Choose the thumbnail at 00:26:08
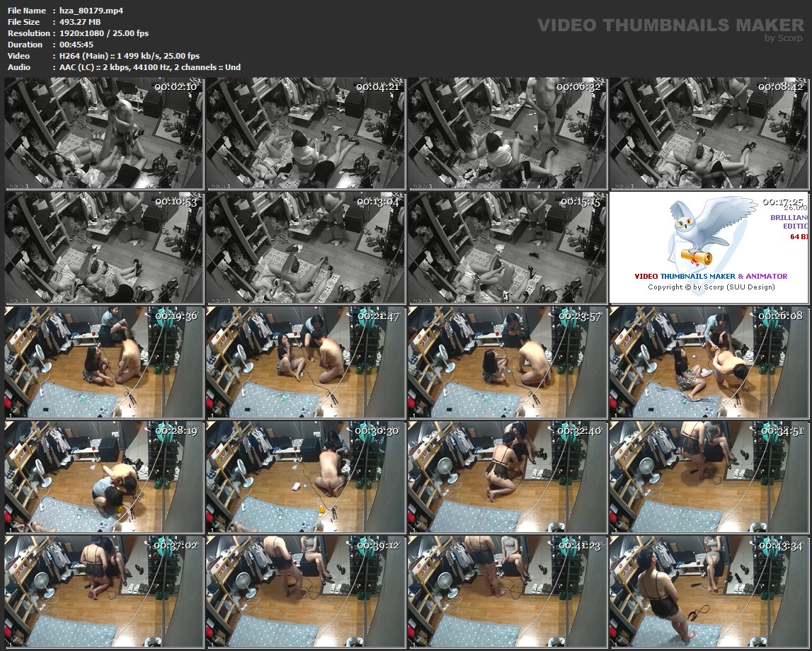Viewport: 812px width, 651px height. [708, 362]
